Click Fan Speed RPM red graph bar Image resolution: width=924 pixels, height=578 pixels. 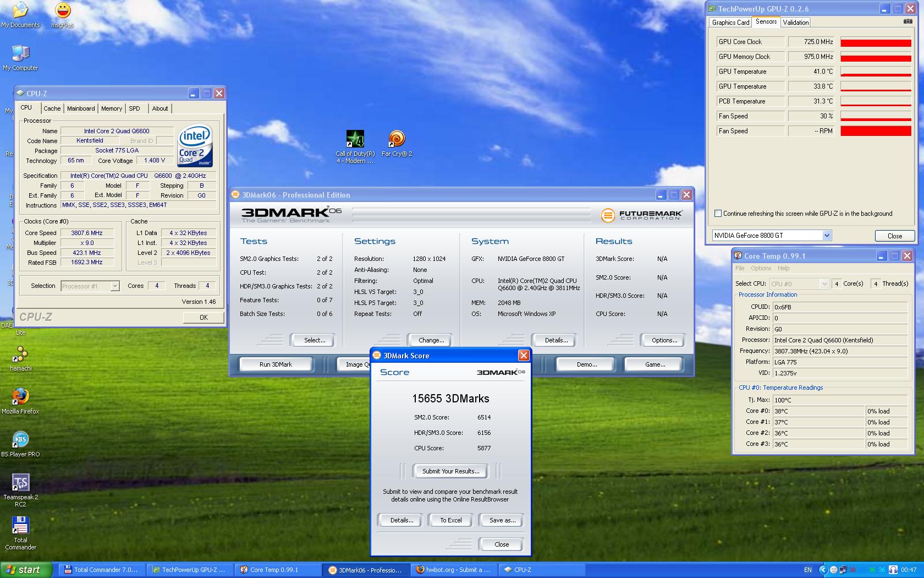click(876, 131)
